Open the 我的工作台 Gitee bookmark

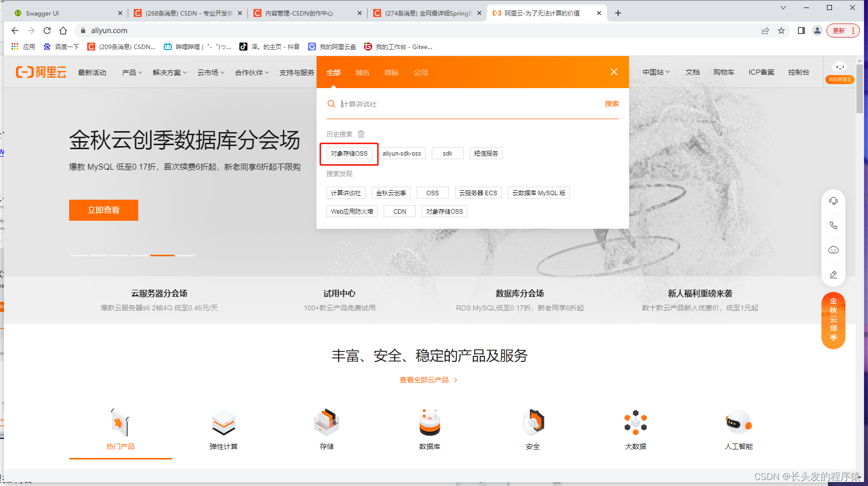tap(398, 47)
